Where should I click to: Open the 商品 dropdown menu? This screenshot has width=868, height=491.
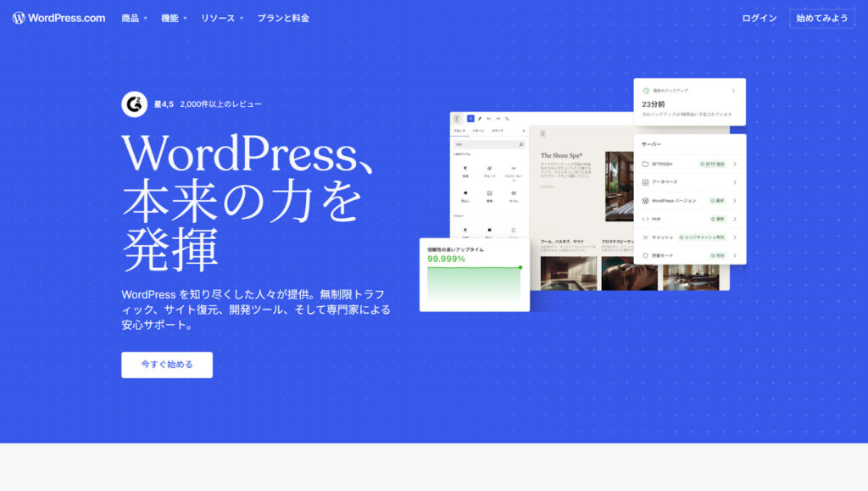[x=134, y=18]
